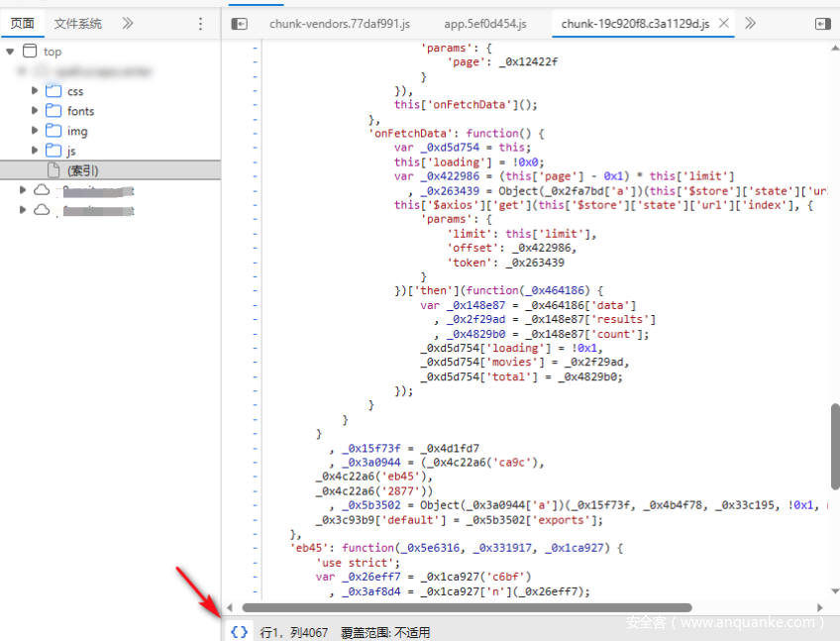Viewport: 840px width, 641px height.
Task: Close the chunk-19c920f8.c3a1129d.js tab
Action: (724, 24)
